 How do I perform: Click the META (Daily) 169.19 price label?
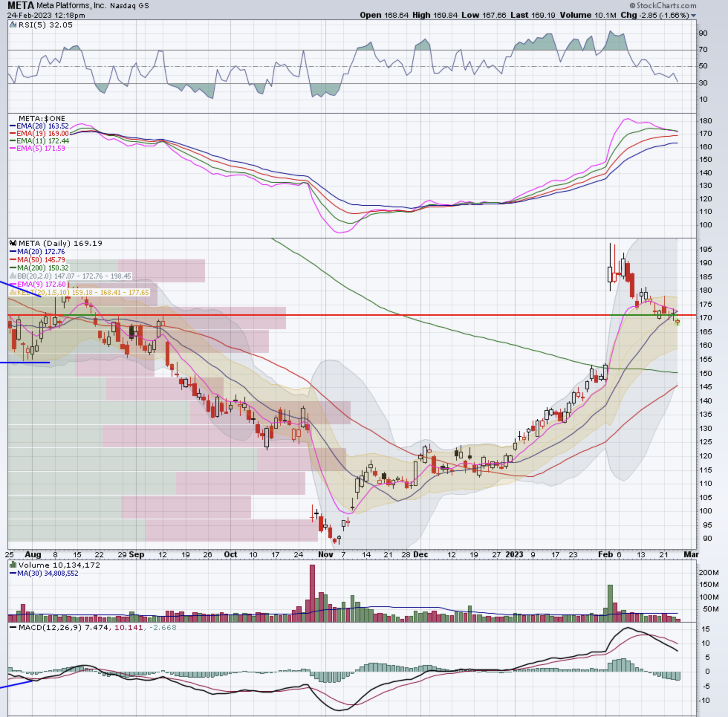[60, 243]
